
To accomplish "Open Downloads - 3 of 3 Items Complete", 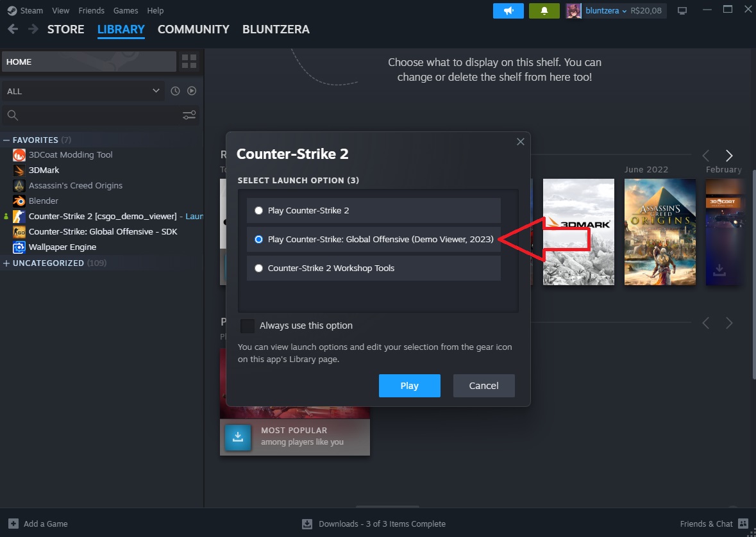I will pyautogui.click(x=374, y=524).
